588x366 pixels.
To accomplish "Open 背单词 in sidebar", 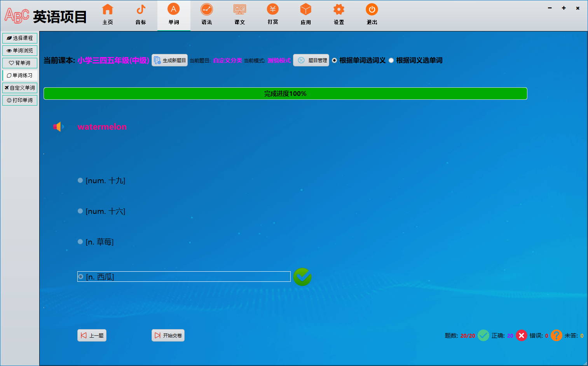I will tap(20, 63).
